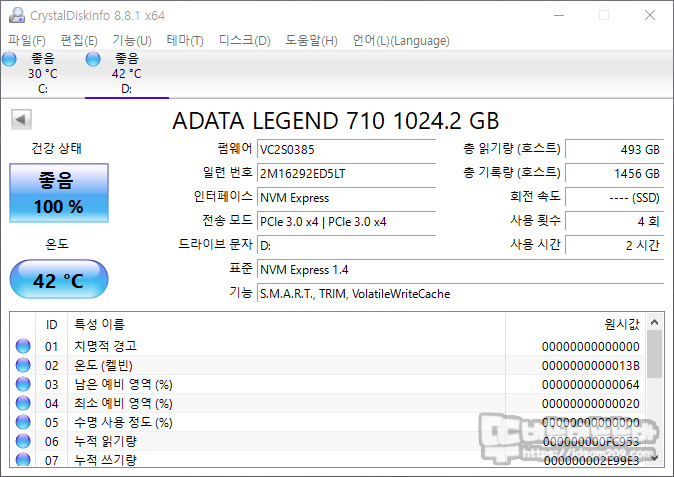
Task: Click raw value 0000000000064 of spare row
Action: point(591,385)
